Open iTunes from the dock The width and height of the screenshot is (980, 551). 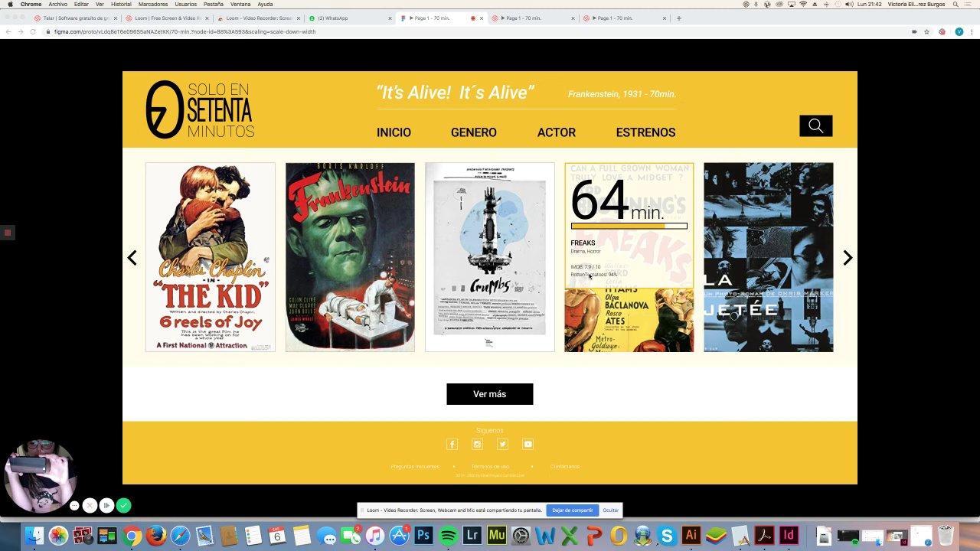click(x=374, y=536)
